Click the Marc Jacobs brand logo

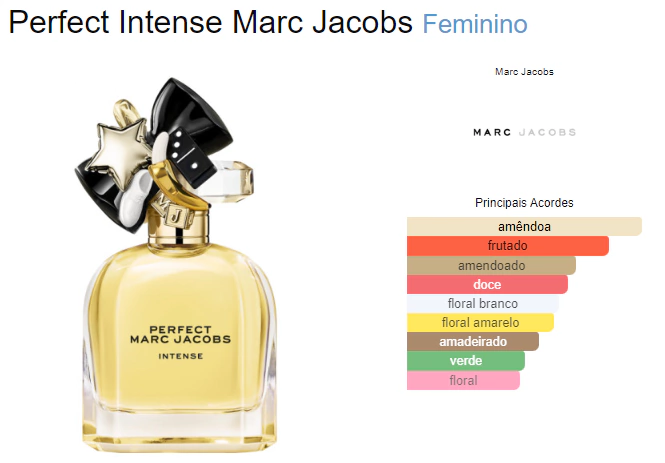point(524,132)
